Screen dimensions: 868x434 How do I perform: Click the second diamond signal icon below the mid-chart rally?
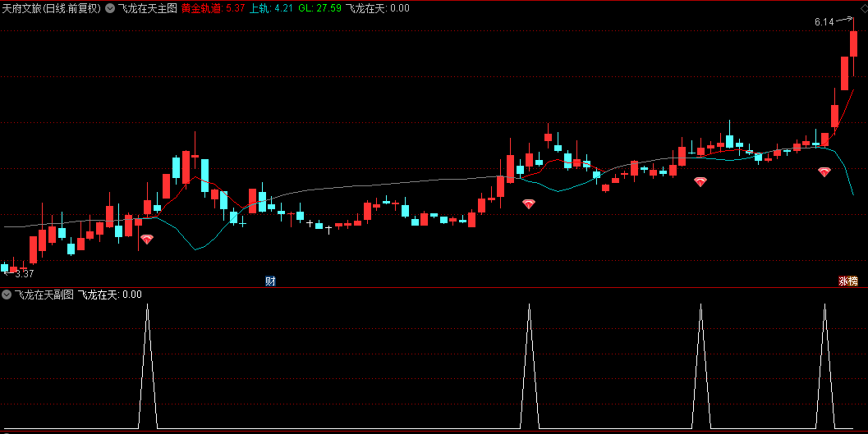tap(529, 204)
